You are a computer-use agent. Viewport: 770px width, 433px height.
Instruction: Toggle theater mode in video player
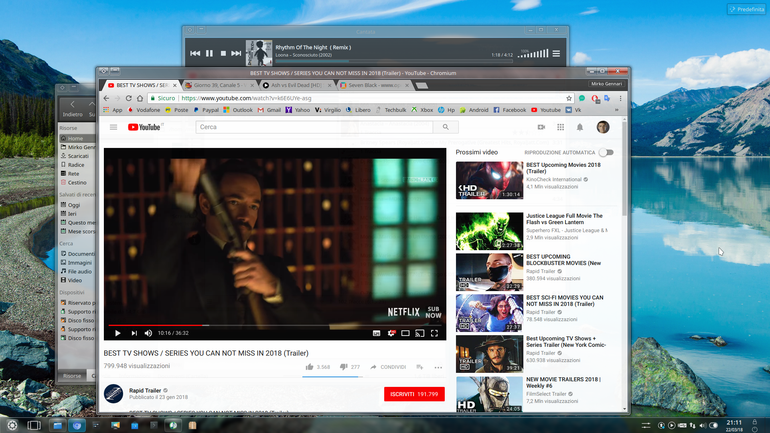click(x=406, y=333)
